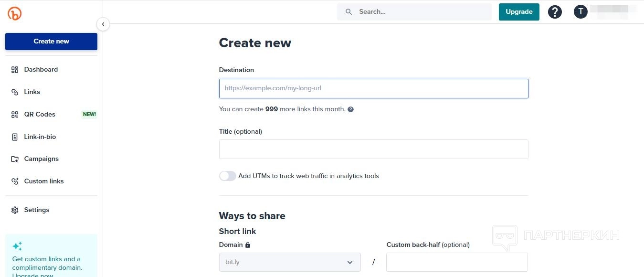This screenshot has width=644, height=277.
Task: Focus the Title optional field
Action: (373, 149)
